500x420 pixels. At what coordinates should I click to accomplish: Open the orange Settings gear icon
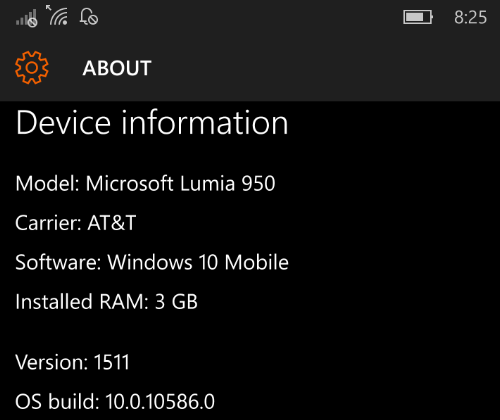32,68
